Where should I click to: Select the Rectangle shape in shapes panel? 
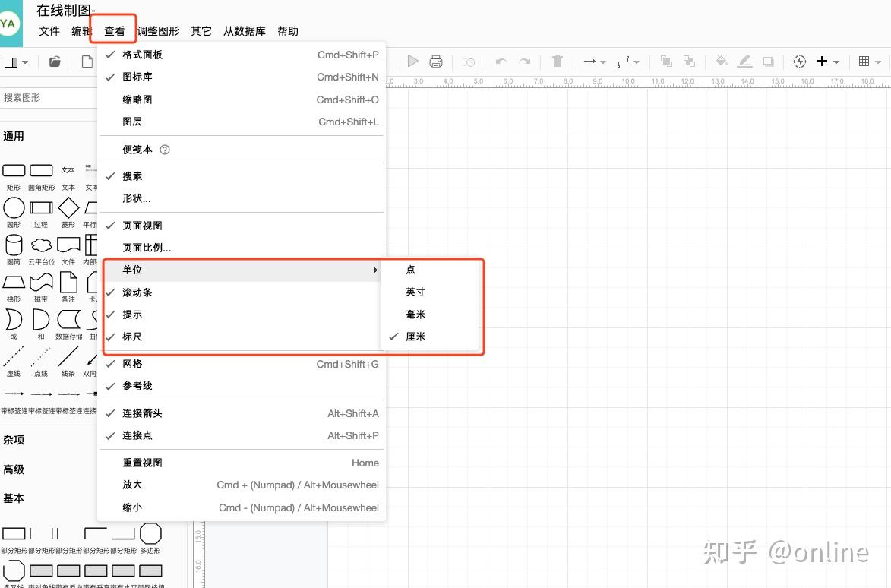14,170
